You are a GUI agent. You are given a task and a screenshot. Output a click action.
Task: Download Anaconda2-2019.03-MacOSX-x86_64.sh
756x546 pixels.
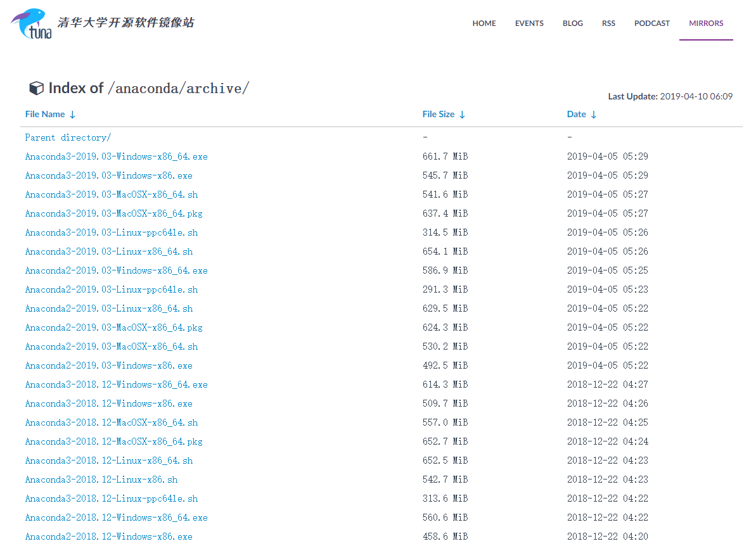[x=112, y=346]
